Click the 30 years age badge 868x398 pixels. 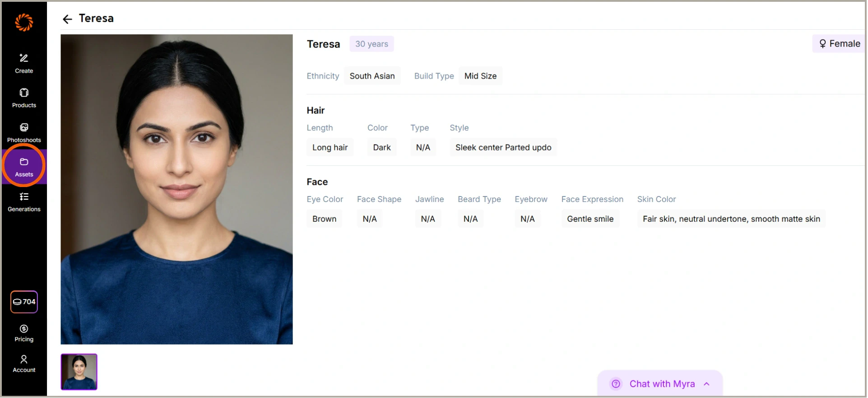pos(371,44)
